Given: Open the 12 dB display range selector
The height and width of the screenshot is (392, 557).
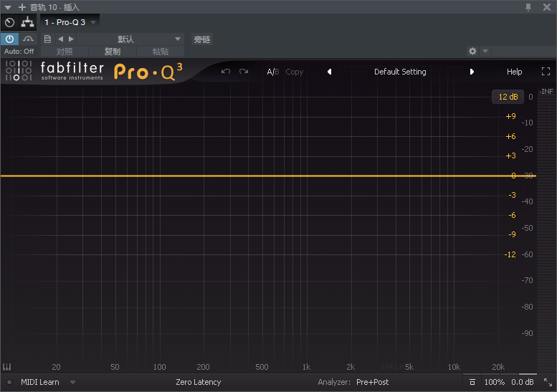Looking at the screenshot, I should pyautogui.click(x=508, y=97).
